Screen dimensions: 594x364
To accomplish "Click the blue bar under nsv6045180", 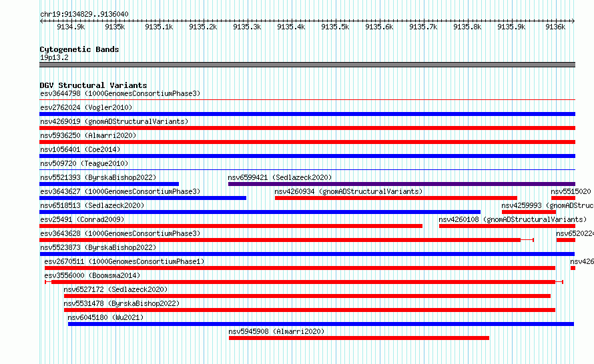I will [321, 324].
